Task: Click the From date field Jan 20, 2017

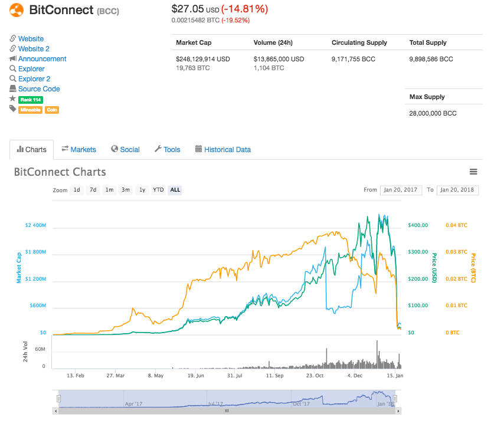Action: click(x=401, y=190)
